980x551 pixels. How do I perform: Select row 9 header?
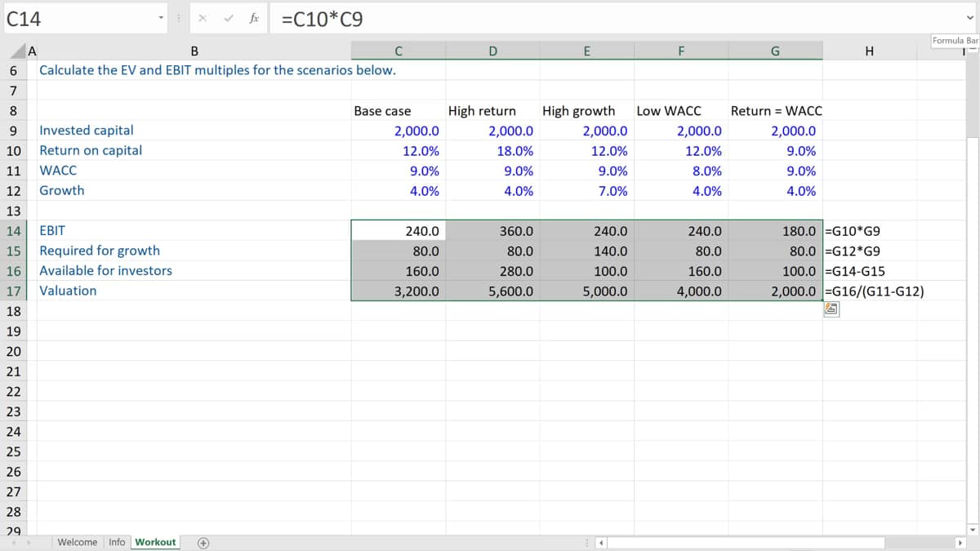[13, 131]
